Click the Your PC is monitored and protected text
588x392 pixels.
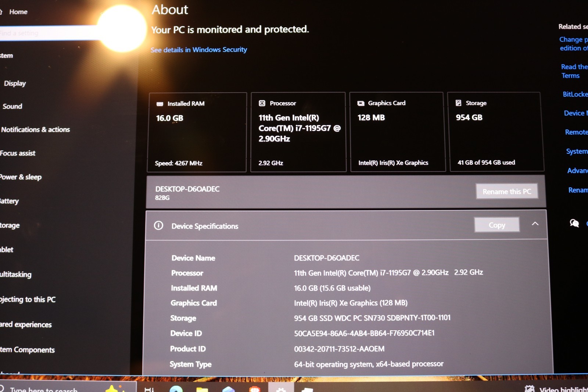pyautogui.click(x=230, y=29)
